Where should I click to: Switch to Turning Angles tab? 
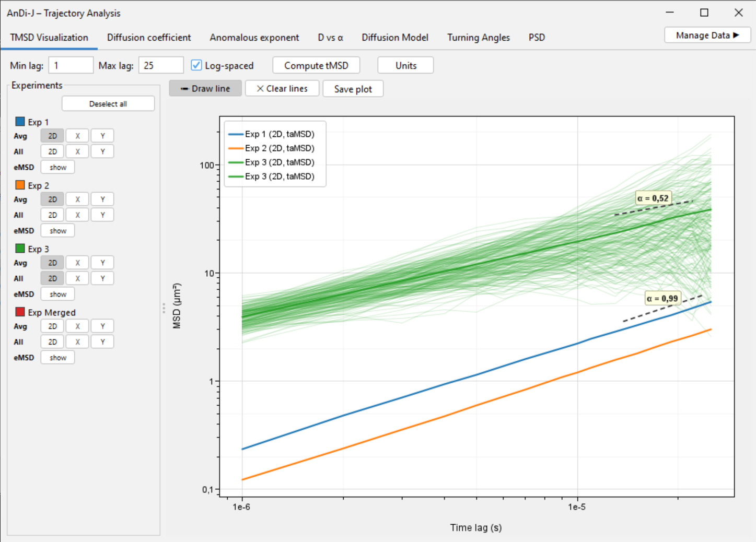click(479, 37)
